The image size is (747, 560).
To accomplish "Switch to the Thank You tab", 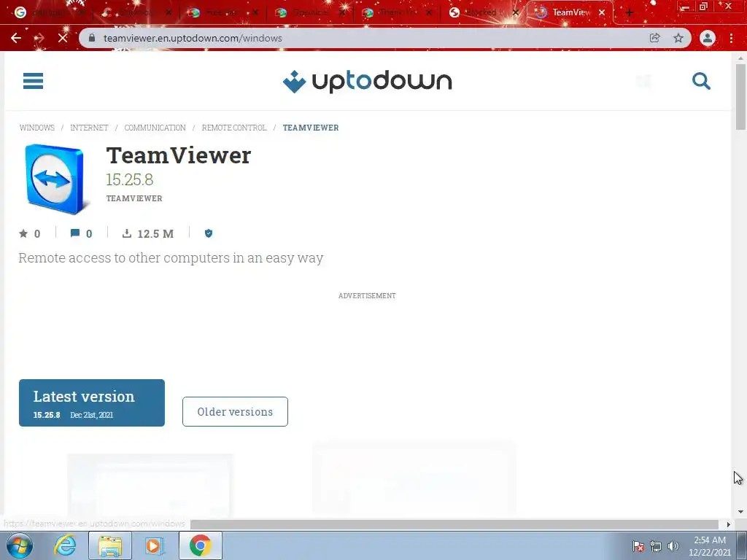I will (x=395, y=13).
